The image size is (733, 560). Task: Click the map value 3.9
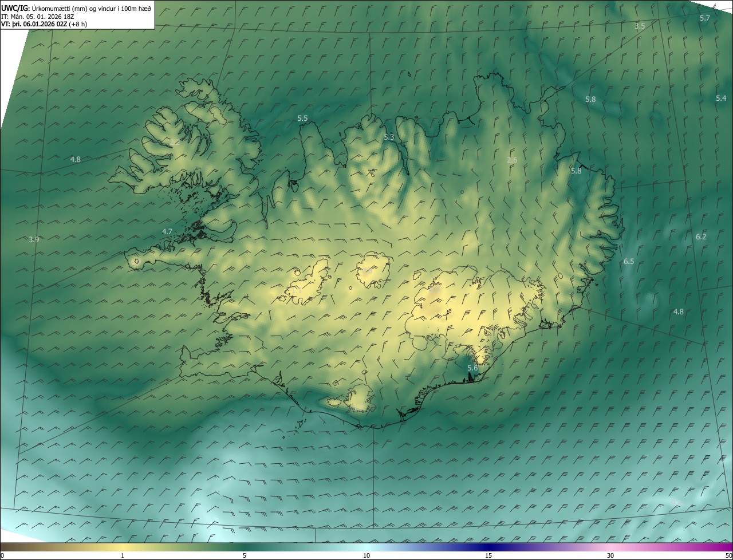34,239
